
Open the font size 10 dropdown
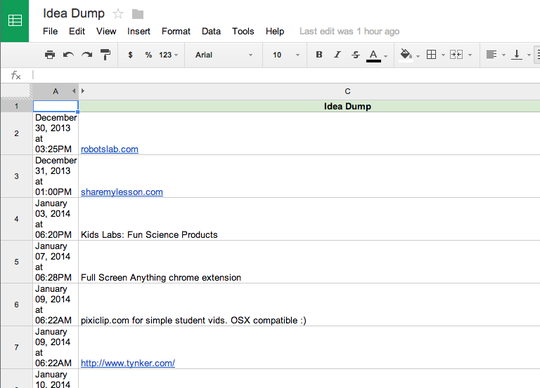click(x=286, y=55)
